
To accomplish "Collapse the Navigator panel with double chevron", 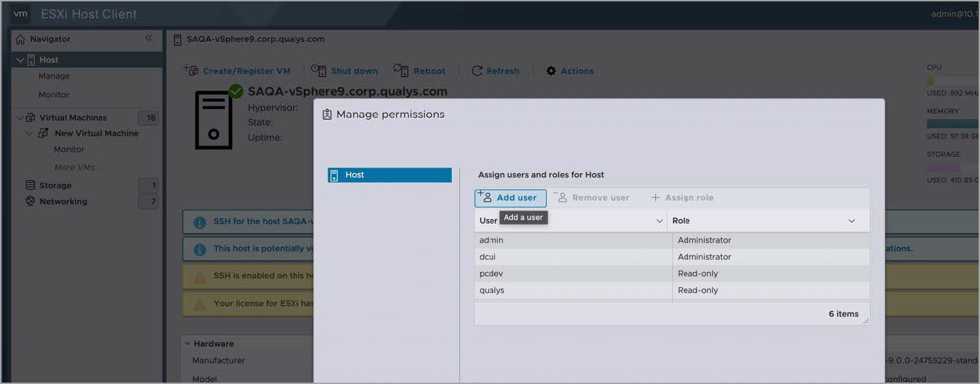I will pyautogui.click(x=149, y=38).
